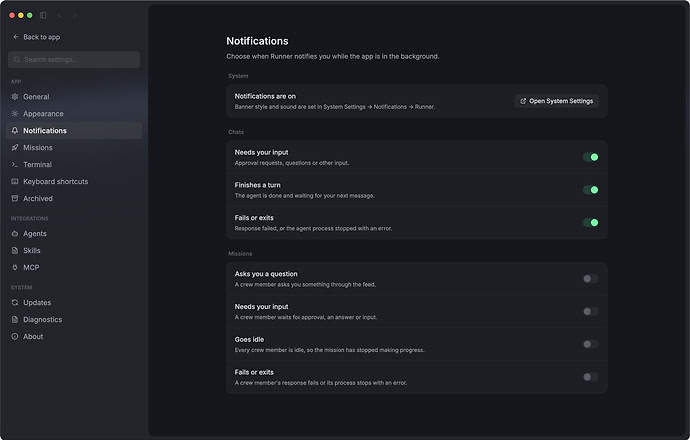
Task: Click the search magnifier icon
Action: click(17, 59)
